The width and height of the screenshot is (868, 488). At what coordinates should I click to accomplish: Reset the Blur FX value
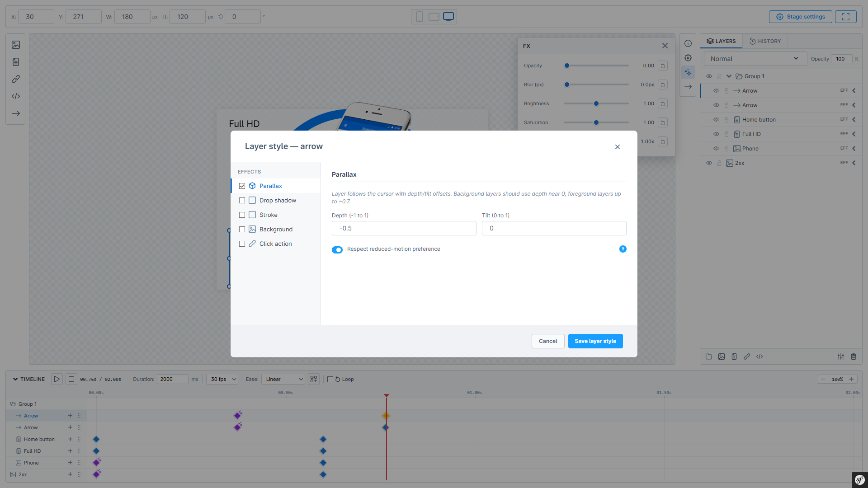663,84
